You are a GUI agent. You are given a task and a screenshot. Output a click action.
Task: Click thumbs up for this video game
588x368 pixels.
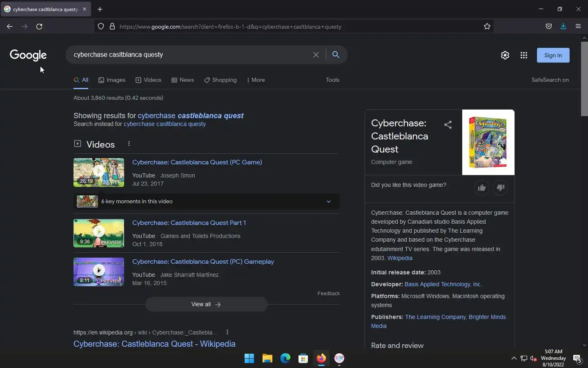[482, 188]
